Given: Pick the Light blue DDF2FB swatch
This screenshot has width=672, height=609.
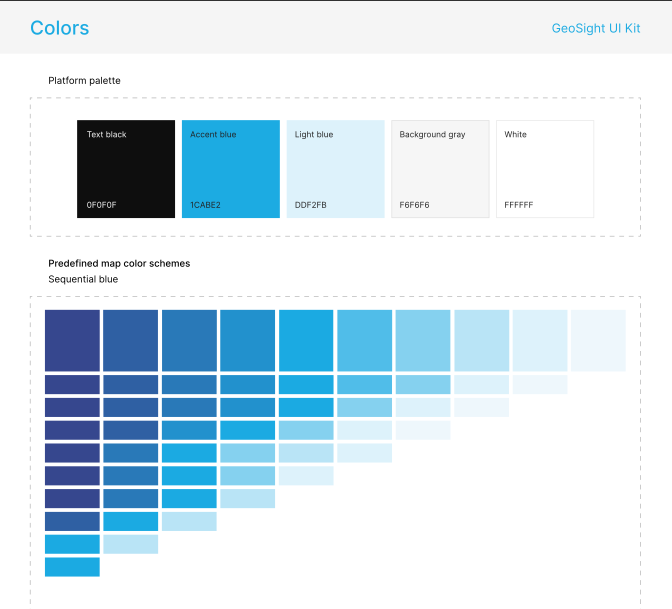Looking at the screenshot, I should click(x=336, y=169).
